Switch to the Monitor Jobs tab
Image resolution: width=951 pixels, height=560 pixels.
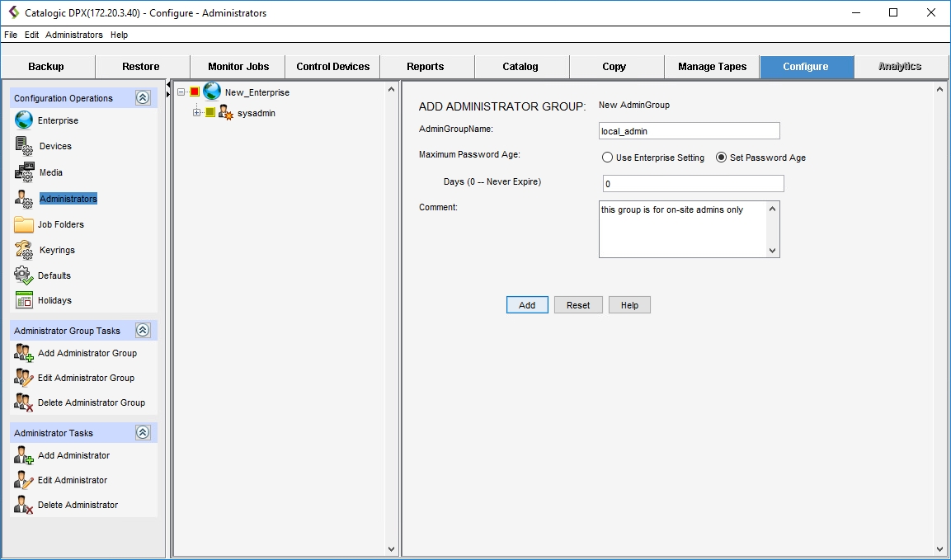point(238,67)
